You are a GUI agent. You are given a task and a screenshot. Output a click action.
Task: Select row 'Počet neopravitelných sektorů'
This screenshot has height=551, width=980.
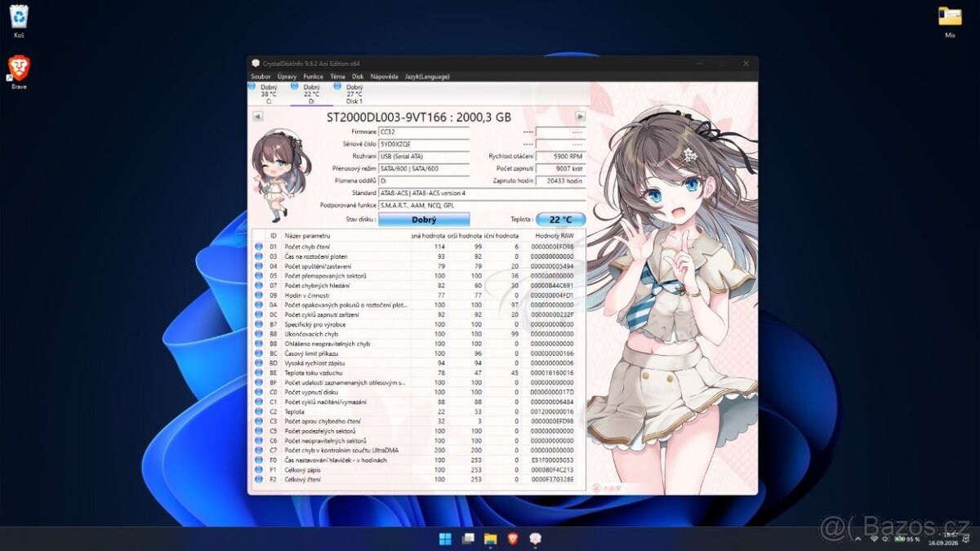point(419,441)
